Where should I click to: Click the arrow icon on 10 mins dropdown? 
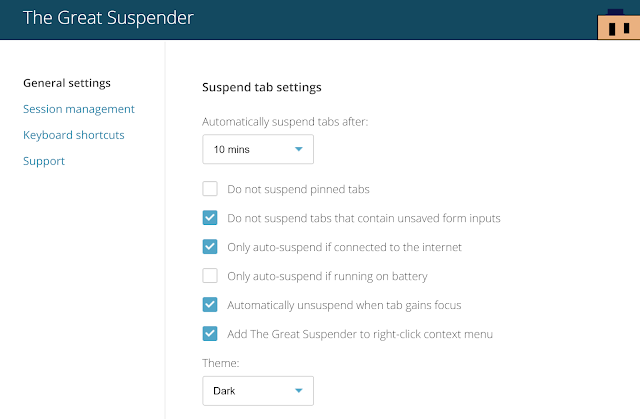click(x=299, y=149)
